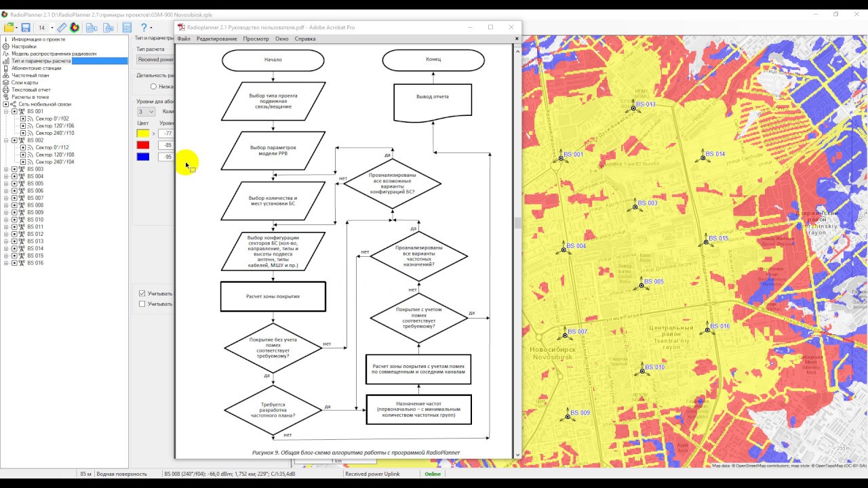Click the base station BS 003 map marker
Screen dimensions: 868x488
[635, 207]
